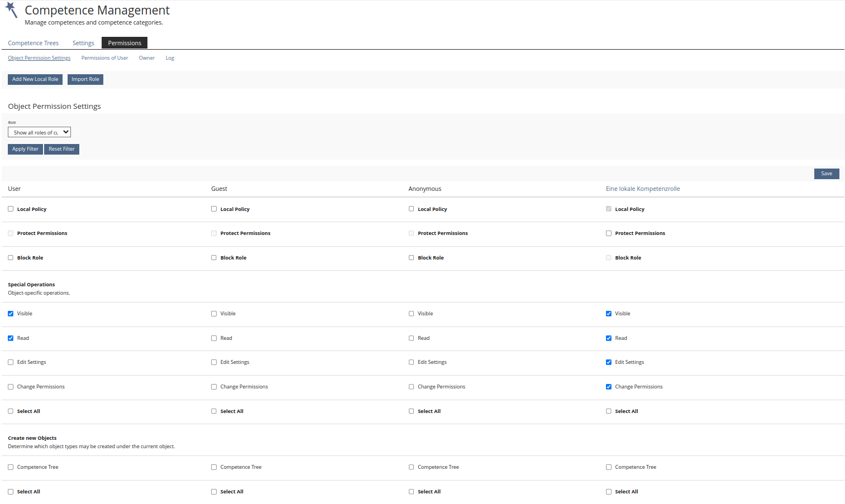The width and height of the screenshot is (845, 504).
Task: Disable Change Permissions for Eine lokale Kompetenzrolle
Action: click(609, 387)
